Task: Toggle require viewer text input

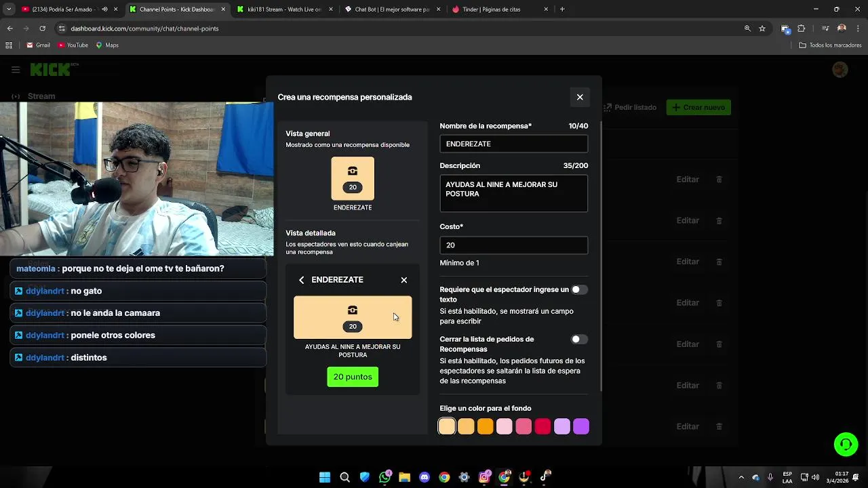Action: (579, 289)
